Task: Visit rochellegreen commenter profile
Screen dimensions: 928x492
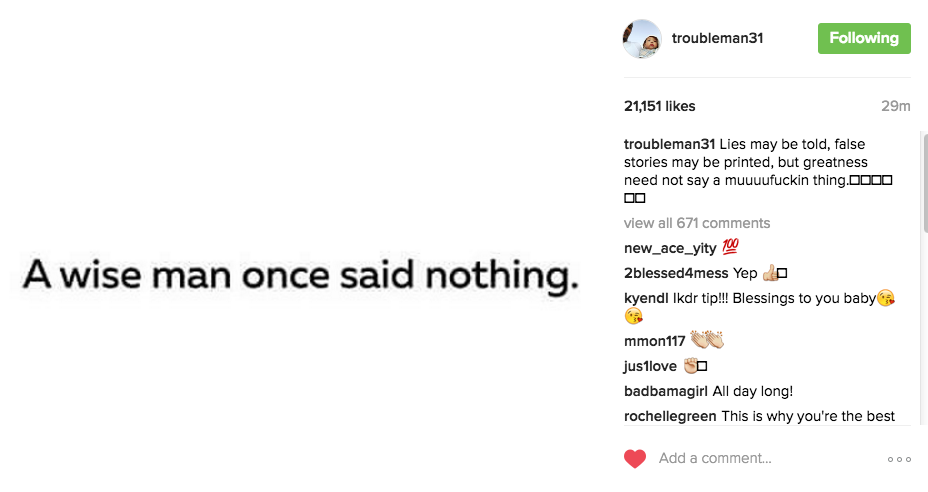Action: [669, 416]
